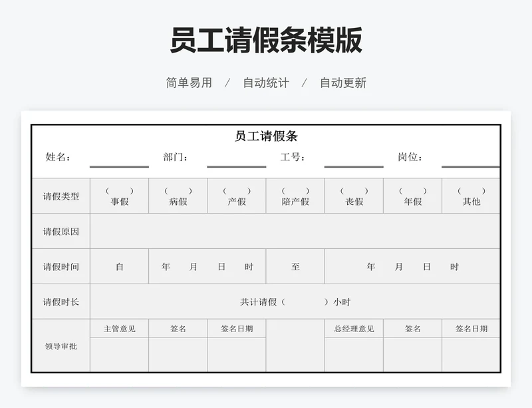The image size is (532, 408).
Task: Click the 签名日期 header in general manager section
Action: [x=471, y=329]
